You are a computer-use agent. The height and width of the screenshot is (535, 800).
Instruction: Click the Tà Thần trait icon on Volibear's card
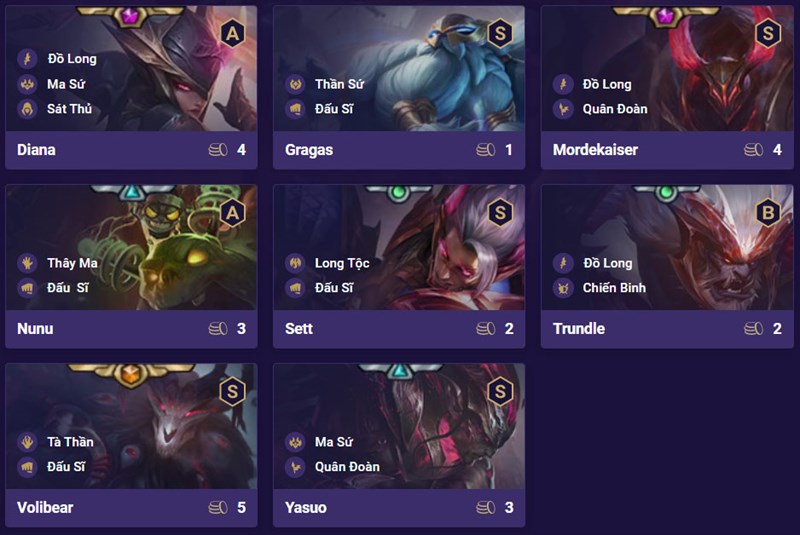click(26, 442)
